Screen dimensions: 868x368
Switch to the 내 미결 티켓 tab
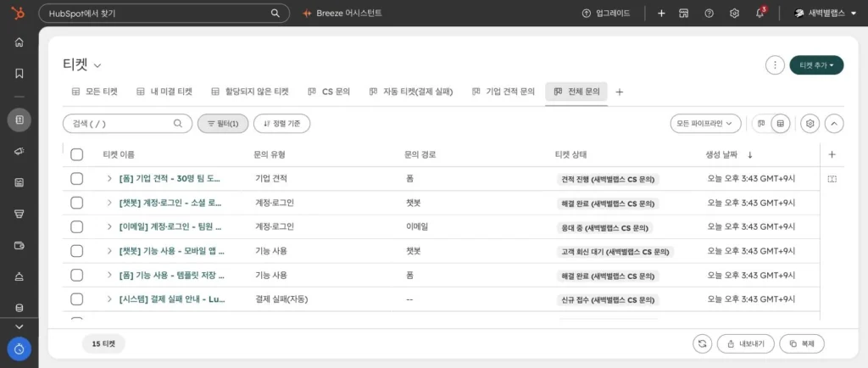click(x=164, y=92)
